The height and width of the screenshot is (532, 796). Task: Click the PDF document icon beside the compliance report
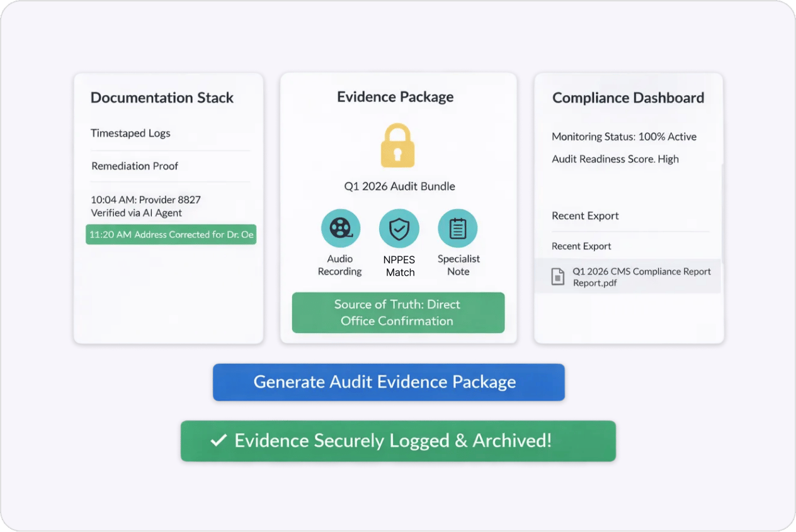point(558,277)
